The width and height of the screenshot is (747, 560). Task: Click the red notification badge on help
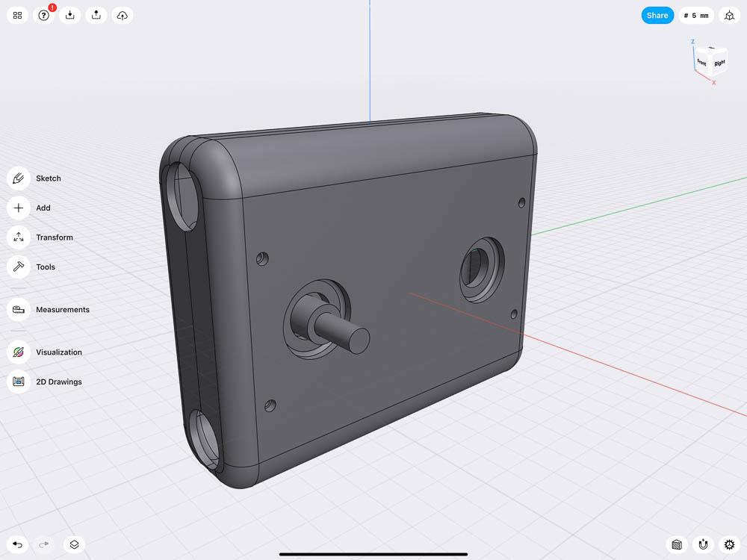52,7
